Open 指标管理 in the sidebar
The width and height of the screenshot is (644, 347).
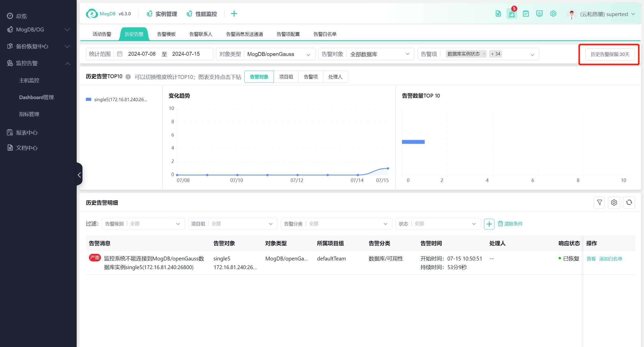tap(29, 114)
